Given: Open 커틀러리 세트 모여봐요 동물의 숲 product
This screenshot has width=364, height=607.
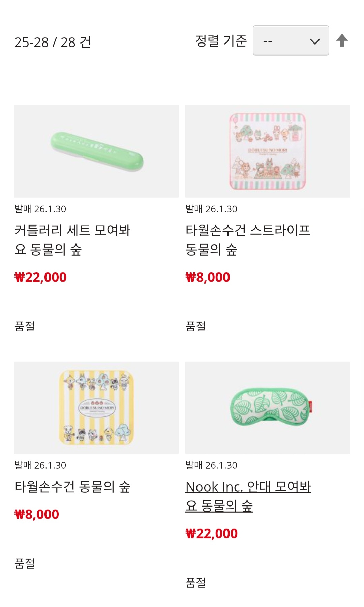Looking at the screenshot, I should [72, 240].
